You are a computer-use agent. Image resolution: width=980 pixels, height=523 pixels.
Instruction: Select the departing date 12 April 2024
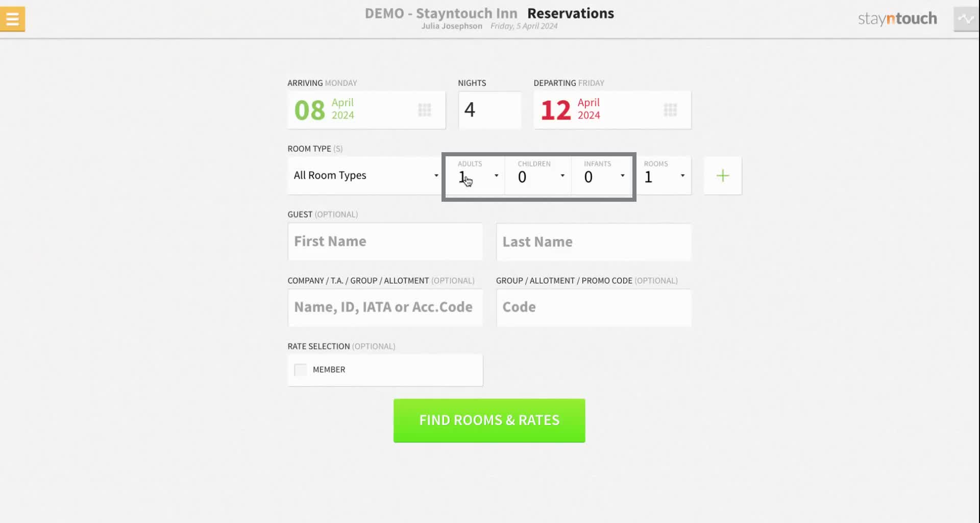point(612,110)
